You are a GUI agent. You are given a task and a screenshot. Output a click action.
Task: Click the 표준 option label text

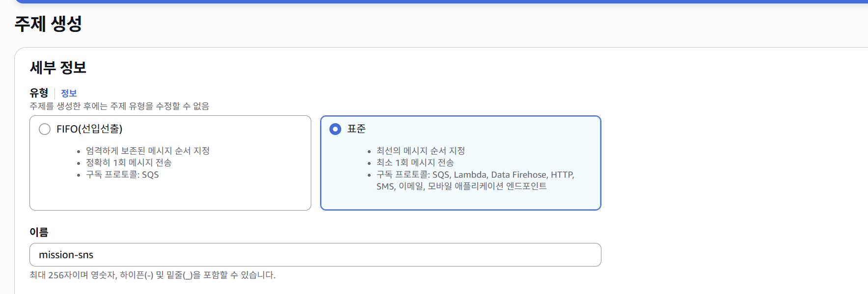coord(356,129)
